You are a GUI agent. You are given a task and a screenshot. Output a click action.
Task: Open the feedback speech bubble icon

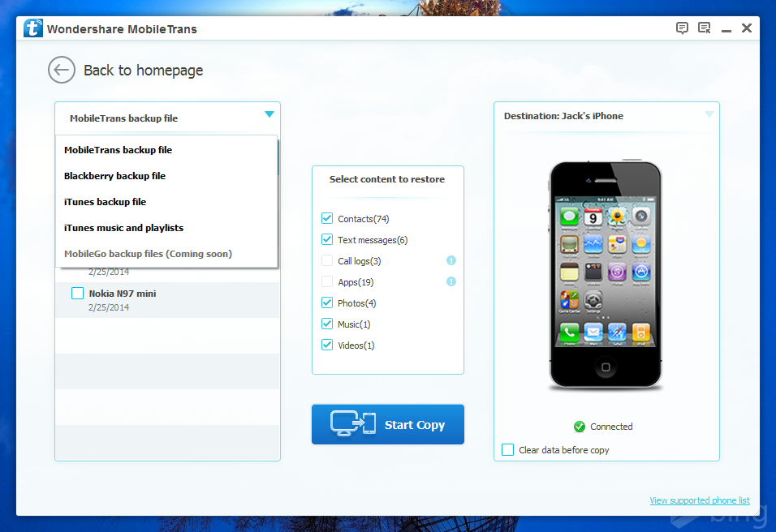(x=682, y=28)
